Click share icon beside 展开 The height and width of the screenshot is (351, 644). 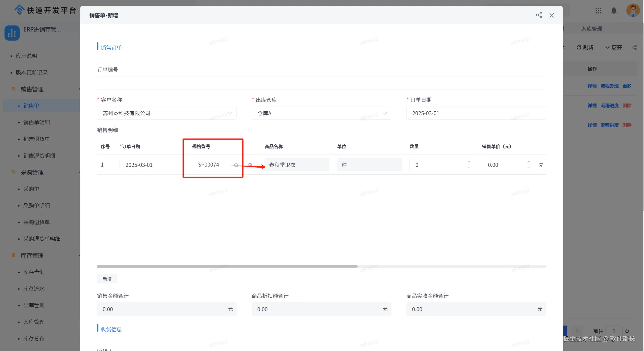(634, 48)
